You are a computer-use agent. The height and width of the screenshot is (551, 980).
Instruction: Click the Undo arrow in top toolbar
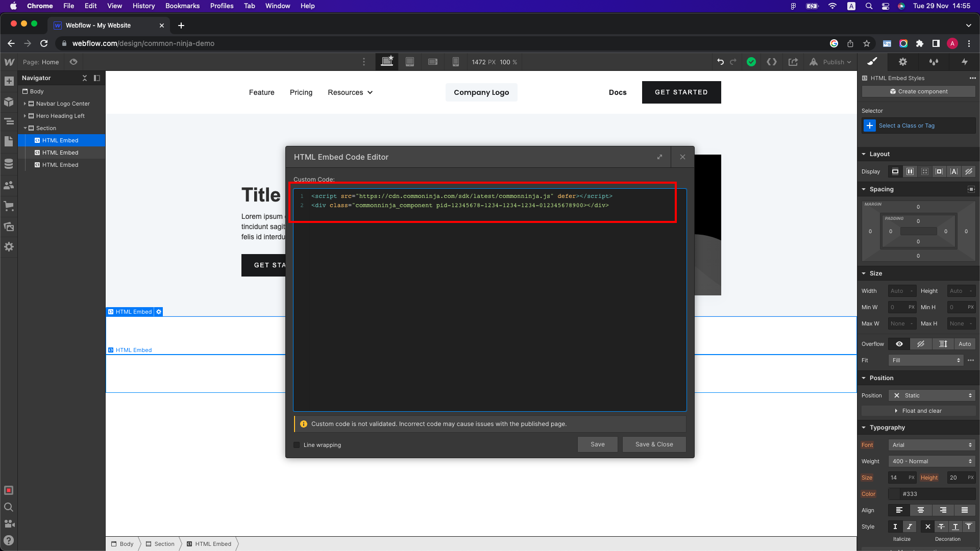720,62
